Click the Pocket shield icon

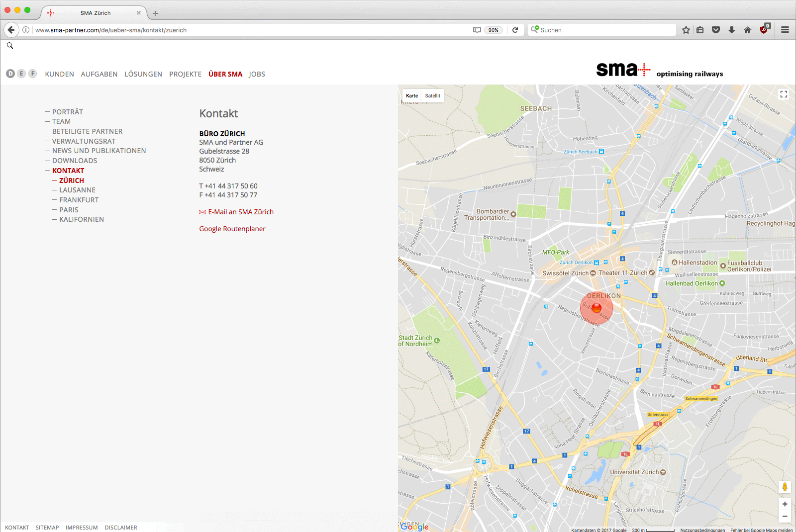pyautogui.click(x=716, y=30)
